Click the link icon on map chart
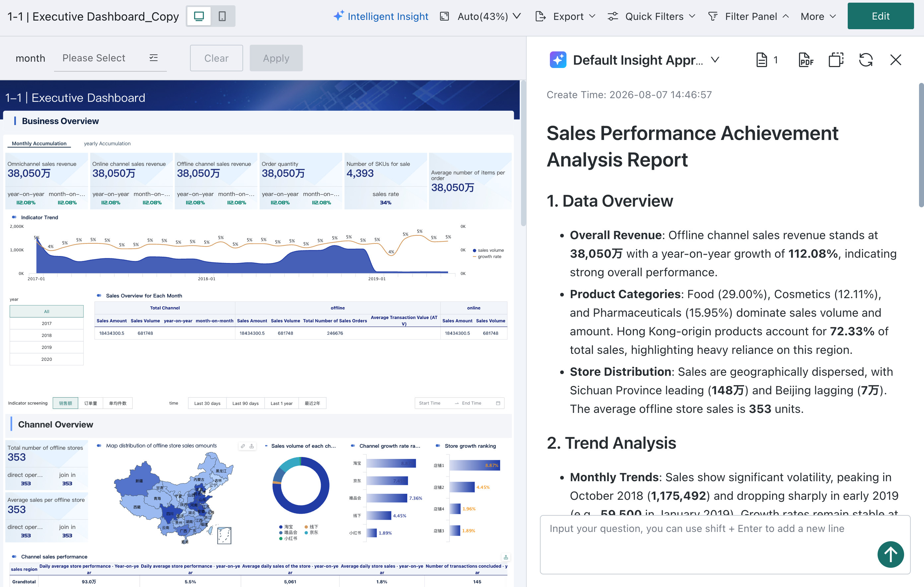This screenshot has height=587, width=924. point(242,446)
